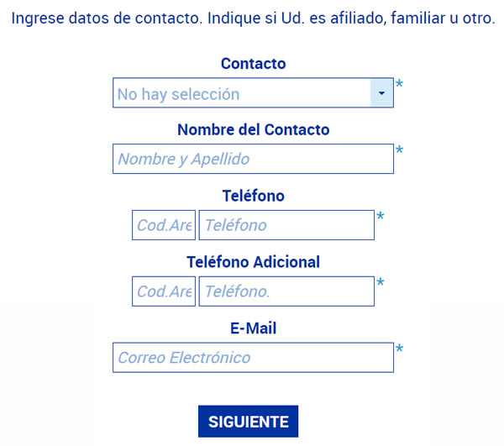Focus the Correo Electrónico field
This screenshot has height=446, width=504.
tap(253, 357)
